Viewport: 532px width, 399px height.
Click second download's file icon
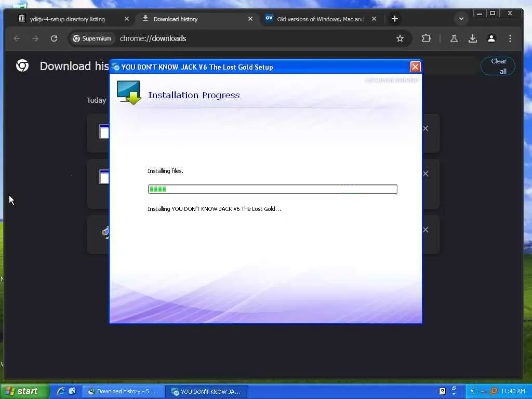[x=104, y=177]
